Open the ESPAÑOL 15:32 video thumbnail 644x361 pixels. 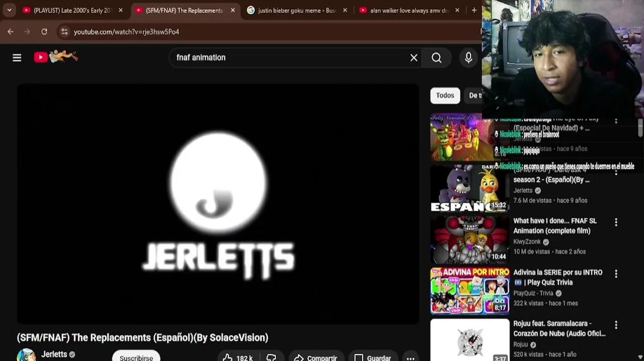[x=469, y=189]
